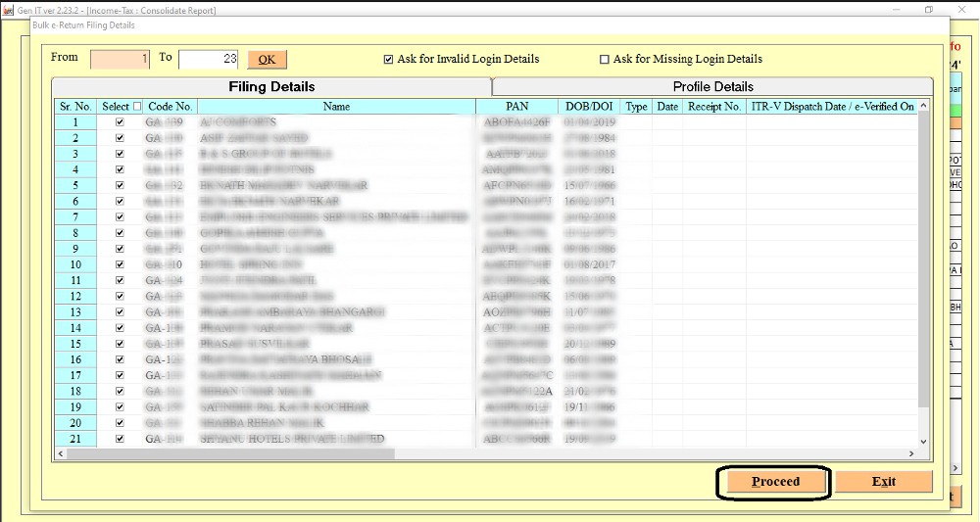This screenshot has width=980, height=522.
Task: Click the horizontal scrollbar left arrow
Action: [x=62, y=453]
